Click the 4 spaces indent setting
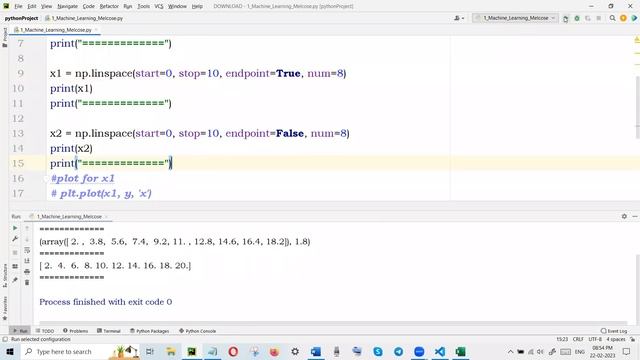640x360 pixels. (x=616, y=339)
